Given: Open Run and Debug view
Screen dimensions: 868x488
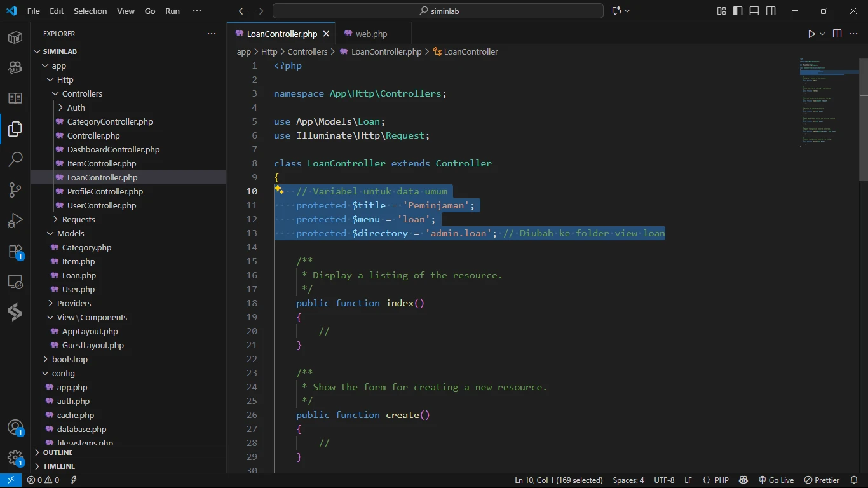Looking at the screenshot, I should point(15,221).
